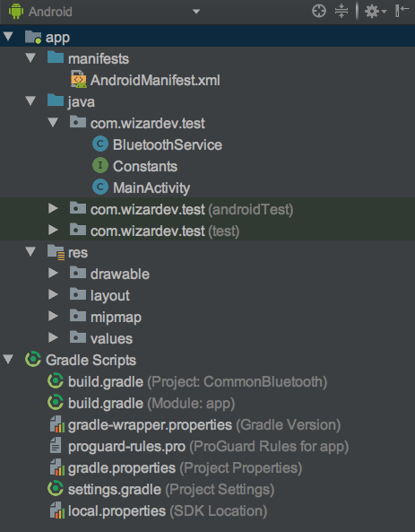The image size is (415, 532).
Task: Select the Gradle Scripts label
Action: point(91,361)
